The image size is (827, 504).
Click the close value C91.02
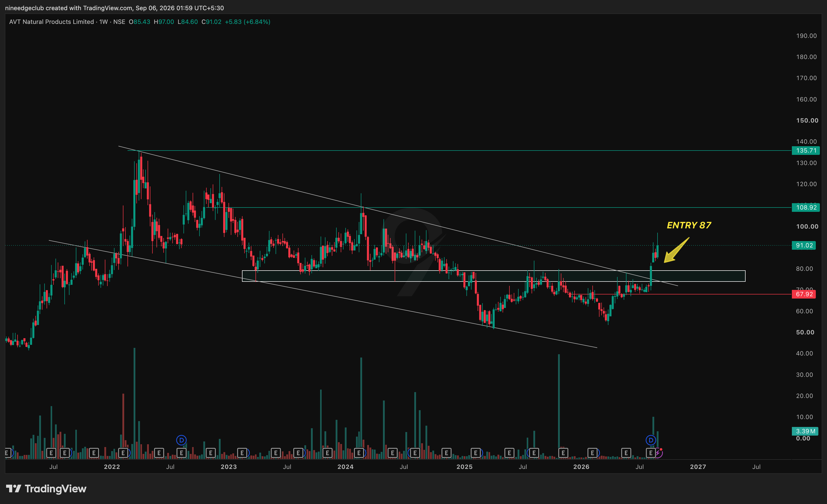coord(211,22)
